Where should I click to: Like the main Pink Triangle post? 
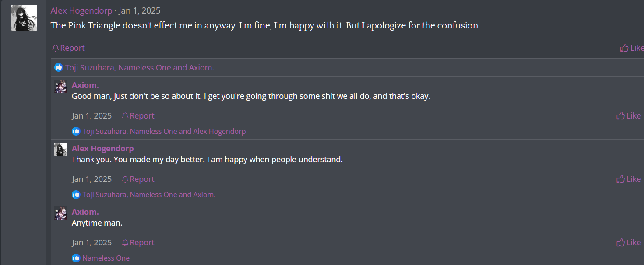(632, 48)
